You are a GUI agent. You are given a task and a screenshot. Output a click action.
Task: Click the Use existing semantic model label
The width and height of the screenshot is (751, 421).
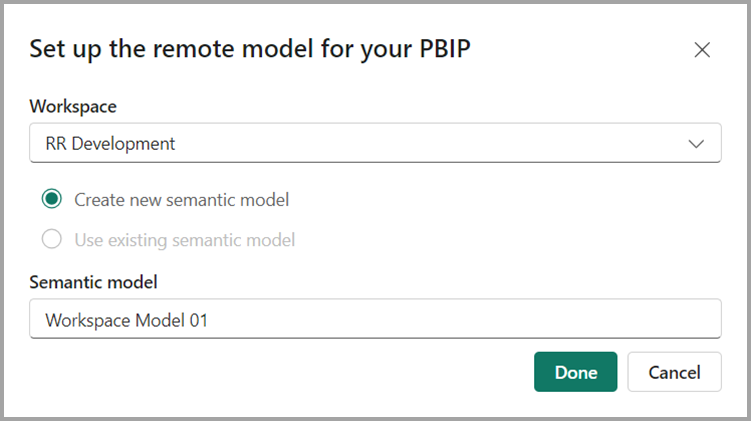[184, 240]
